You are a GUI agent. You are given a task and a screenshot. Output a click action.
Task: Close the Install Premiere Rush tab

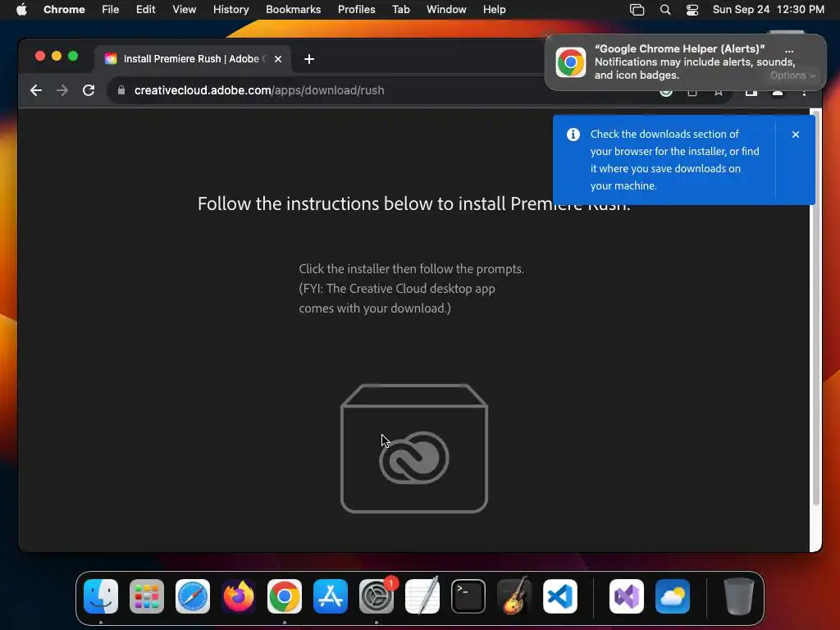pos(278,59)
